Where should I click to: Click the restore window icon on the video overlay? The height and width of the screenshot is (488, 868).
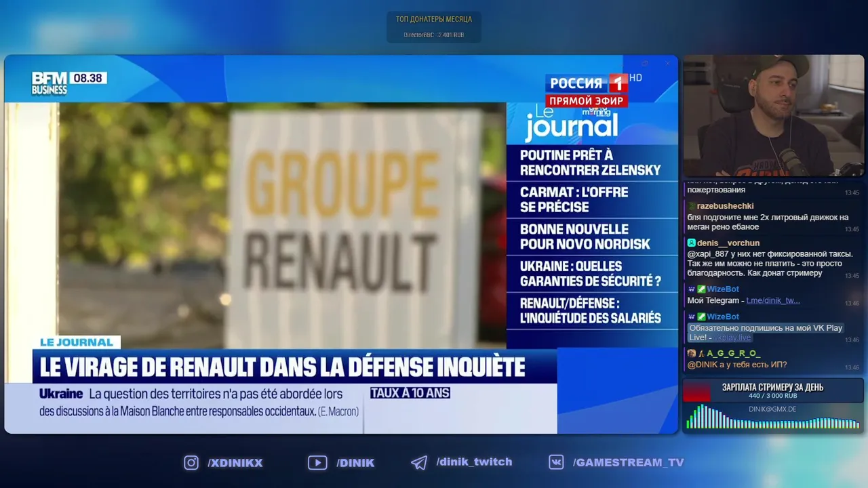coord(645,64)
